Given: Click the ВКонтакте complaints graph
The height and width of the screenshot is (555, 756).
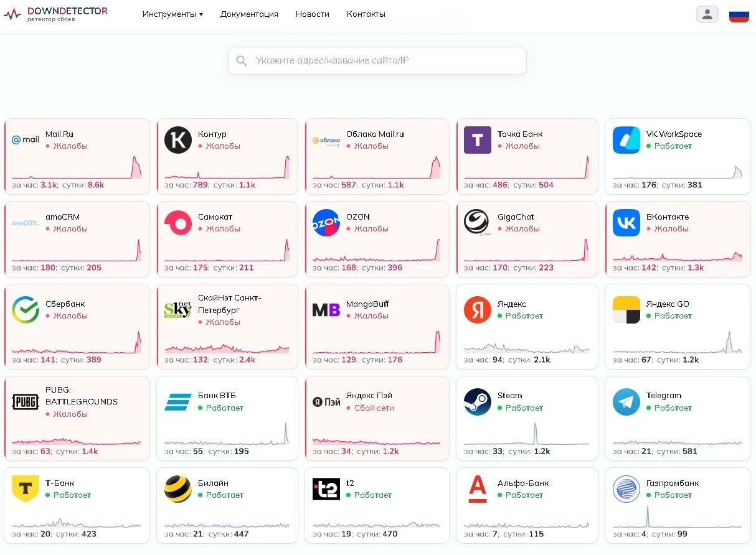Looking at the screenshot, I should 678,255.
